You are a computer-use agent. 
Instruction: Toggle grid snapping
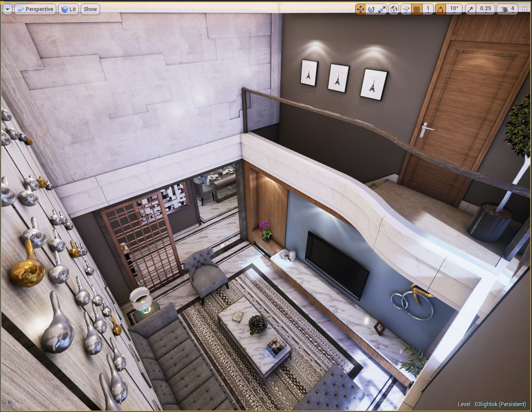[417, 9]
